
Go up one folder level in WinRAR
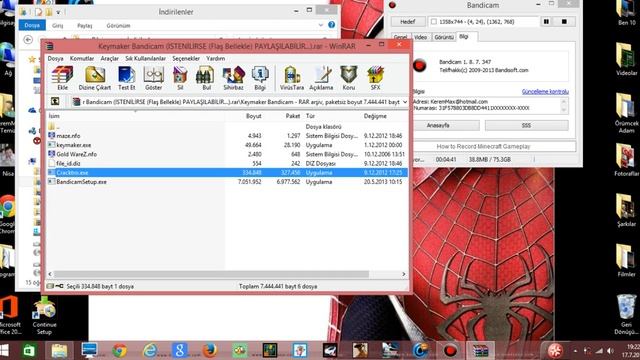55,101
